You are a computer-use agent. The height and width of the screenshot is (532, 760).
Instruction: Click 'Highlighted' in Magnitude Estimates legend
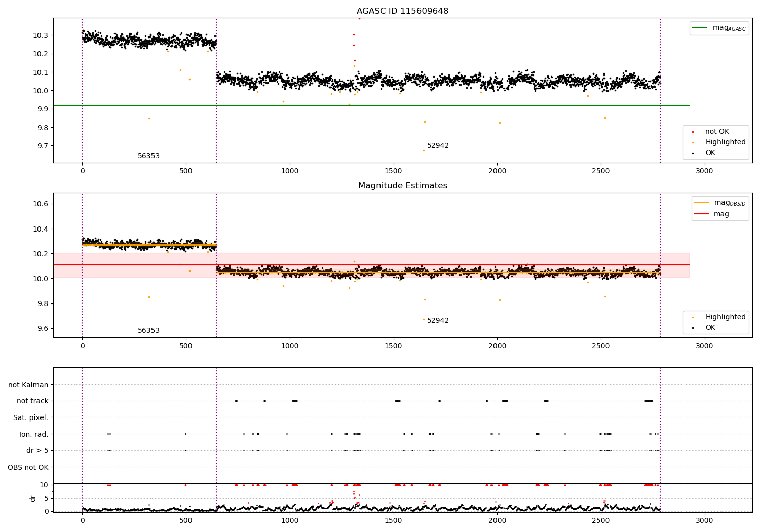(726, 317)
